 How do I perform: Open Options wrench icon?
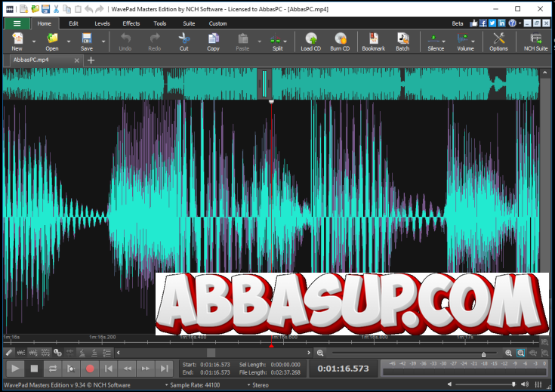498,39
